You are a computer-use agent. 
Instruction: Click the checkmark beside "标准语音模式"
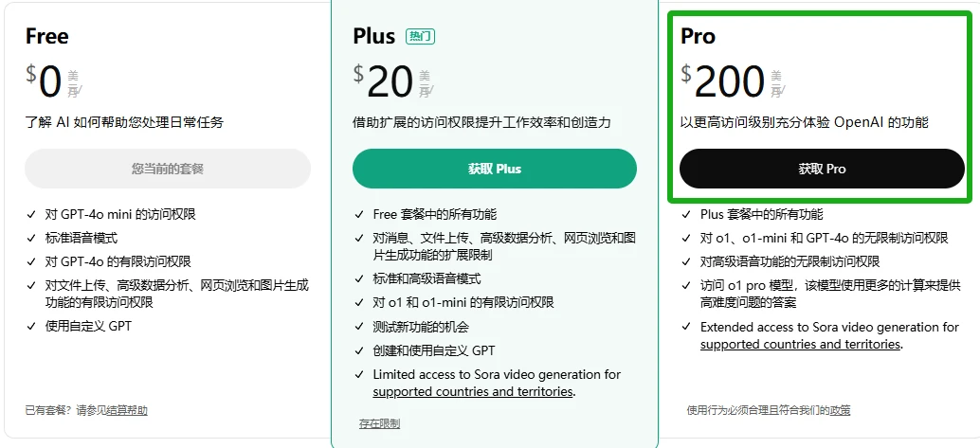point(31,238)
